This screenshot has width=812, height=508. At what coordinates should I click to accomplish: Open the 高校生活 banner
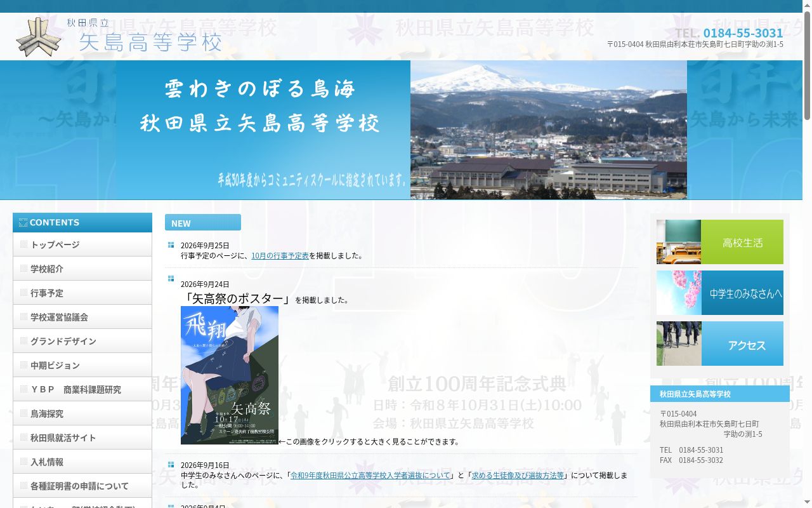click(720, 242)
